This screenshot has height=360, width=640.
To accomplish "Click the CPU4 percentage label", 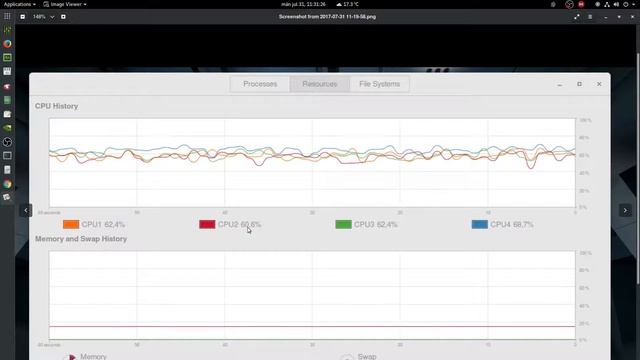I will click(512, 224).
